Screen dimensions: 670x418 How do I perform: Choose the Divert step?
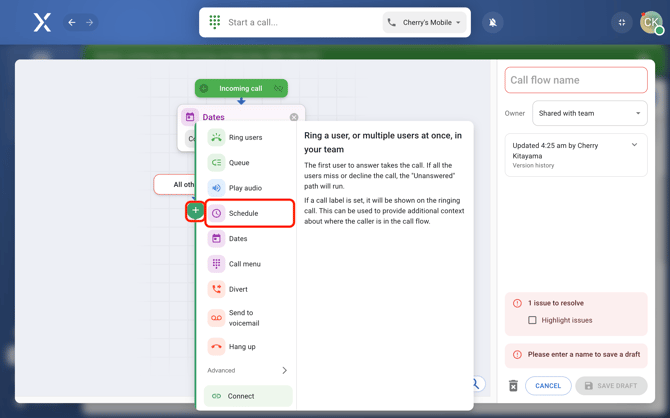coord(237,289)
